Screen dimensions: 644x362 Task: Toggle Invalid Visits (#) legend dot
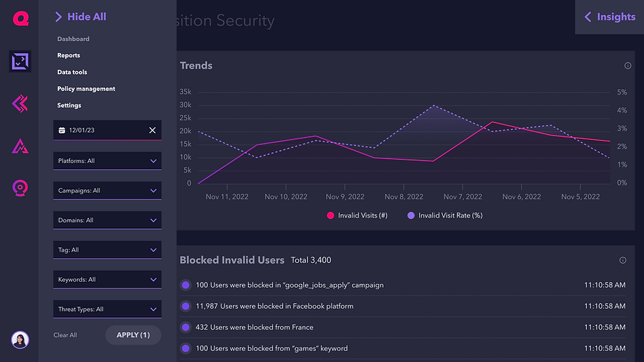[330, 215]
